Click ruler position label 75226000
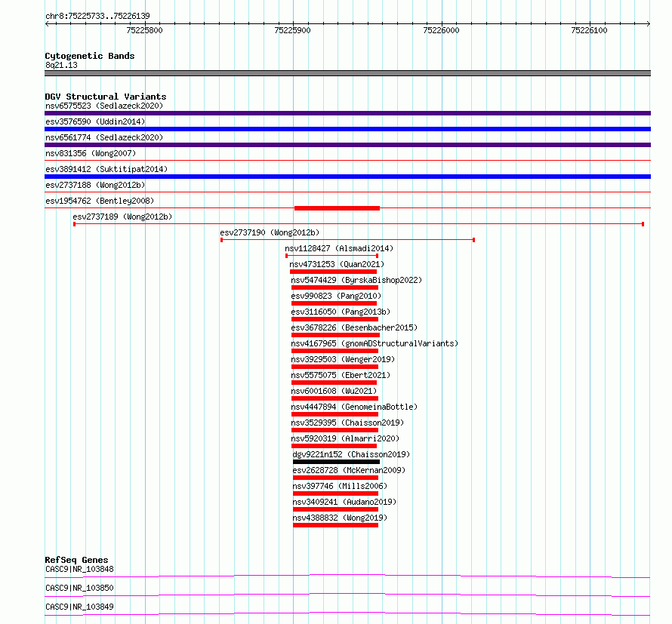The image size is (672, 624). point(441,30)
